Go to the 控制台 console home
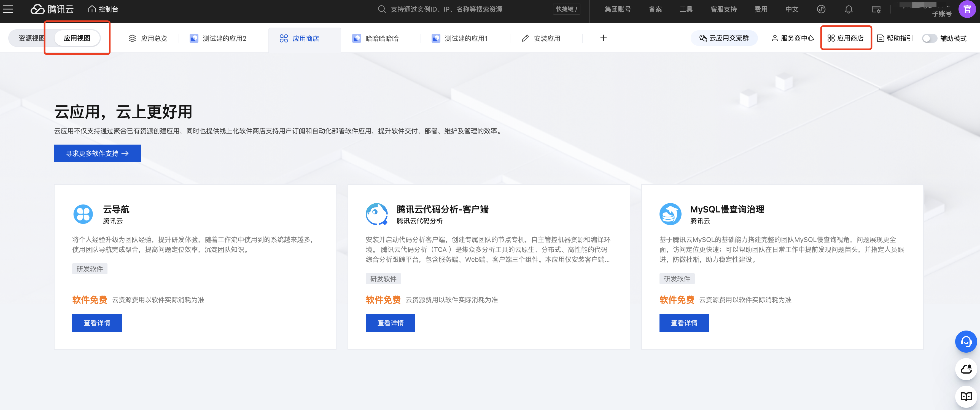Image resolution: width=980 pixels, height=410 pixels. click(x=103, y=9)
